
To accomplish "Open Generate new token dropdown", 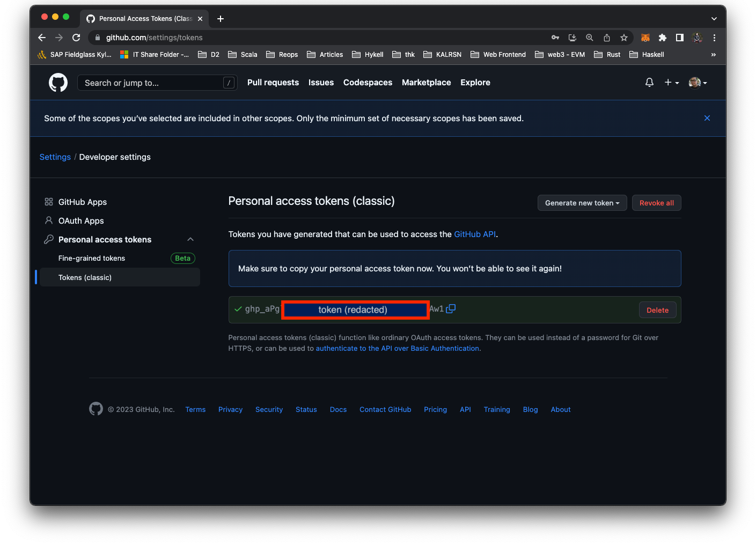I will tap(582, 203).
